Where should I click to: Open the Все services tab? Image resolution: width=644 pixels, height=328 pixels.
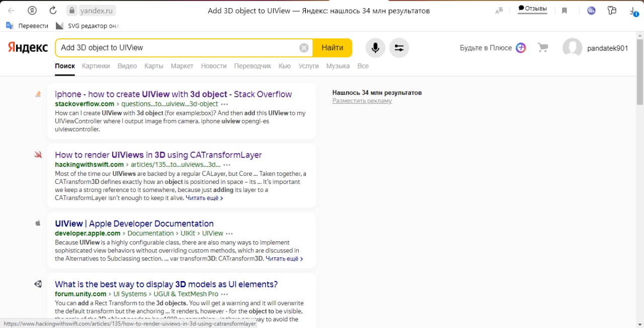[363, 66]
